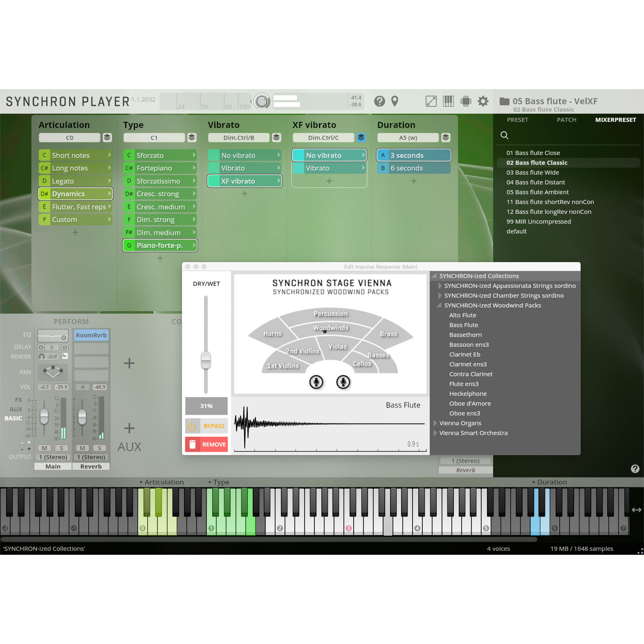Screen dimensions: 644x644
Task: Click the help question mark in header
Action: pyautogui.click(x=379, y=101)
